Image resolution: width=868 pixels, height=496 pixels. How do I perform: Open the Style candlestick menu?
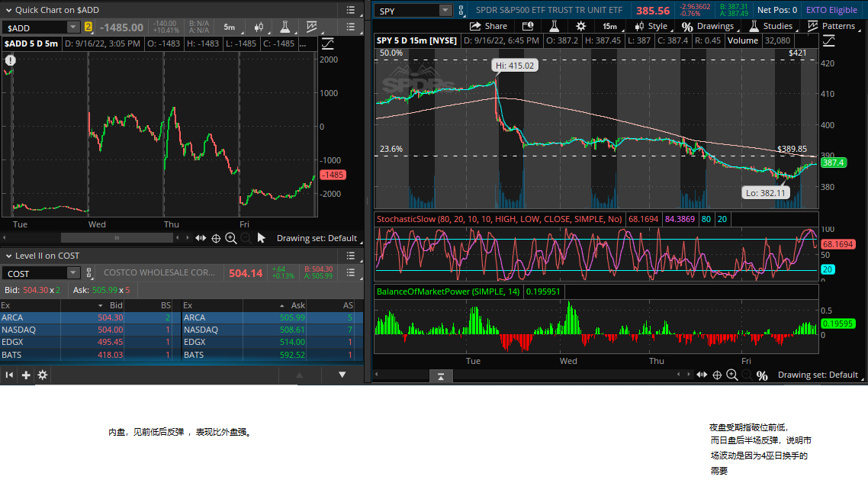(650, 26)
